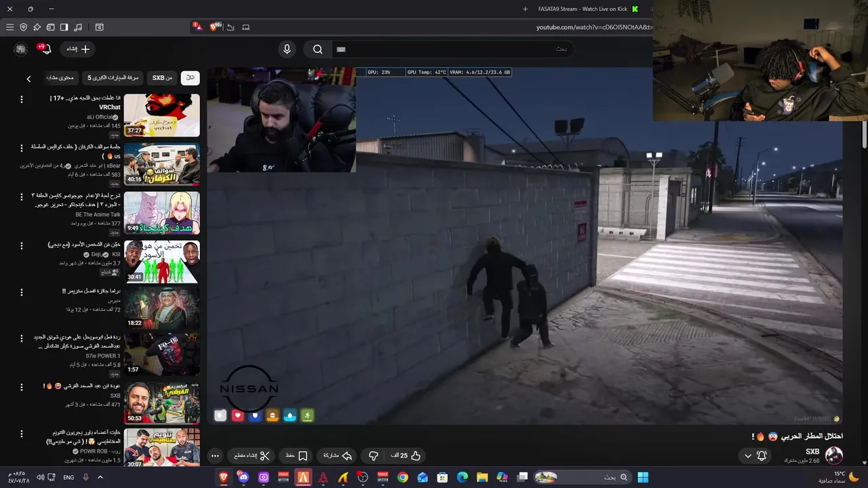Select the محتوى مشابه filter chip

pyautogui.click(x=60, y=78)
